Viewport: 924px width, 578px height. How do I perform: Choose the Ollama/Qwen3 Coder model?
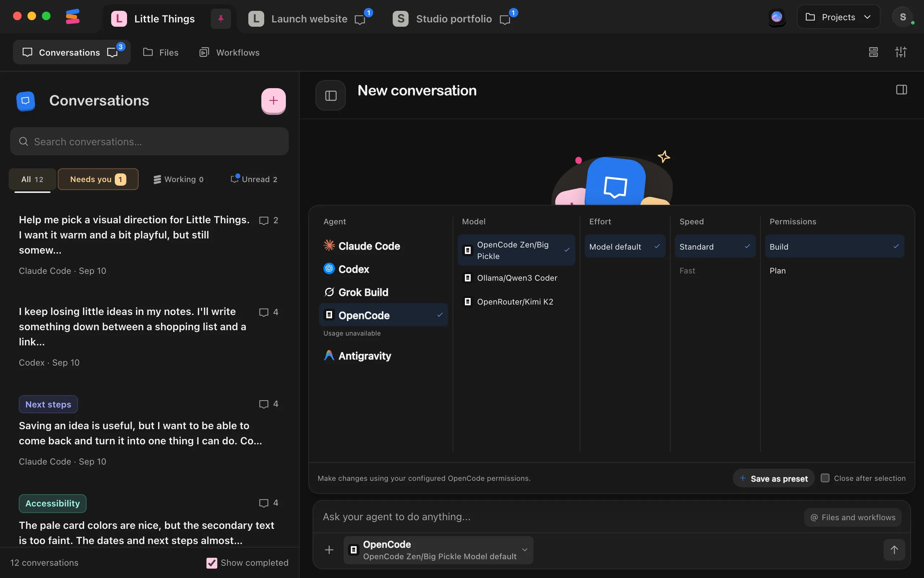(x=516, y=278)
